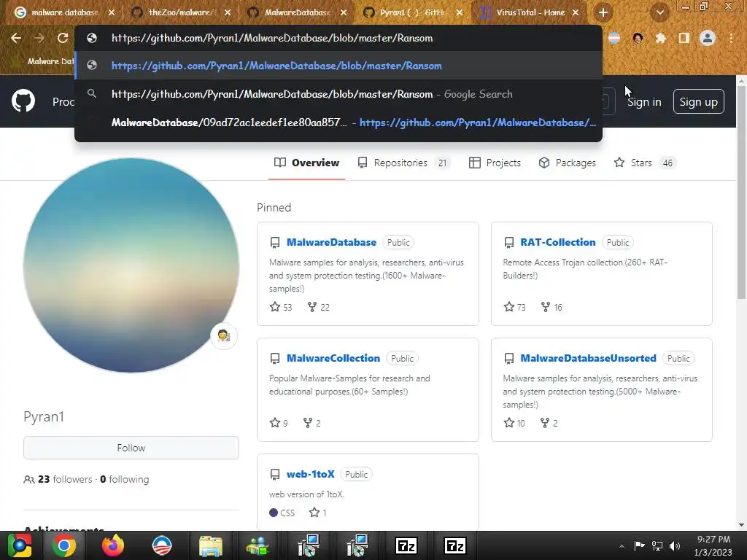Open the Chrome extensions puzzle icon
The image size is (747, 560).
(661, 38)
